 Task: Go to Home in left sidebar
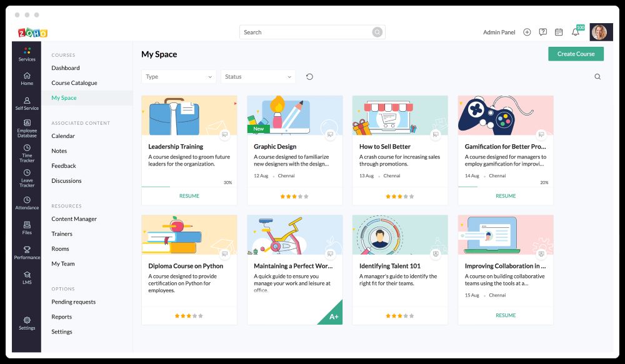coord(27,76)
